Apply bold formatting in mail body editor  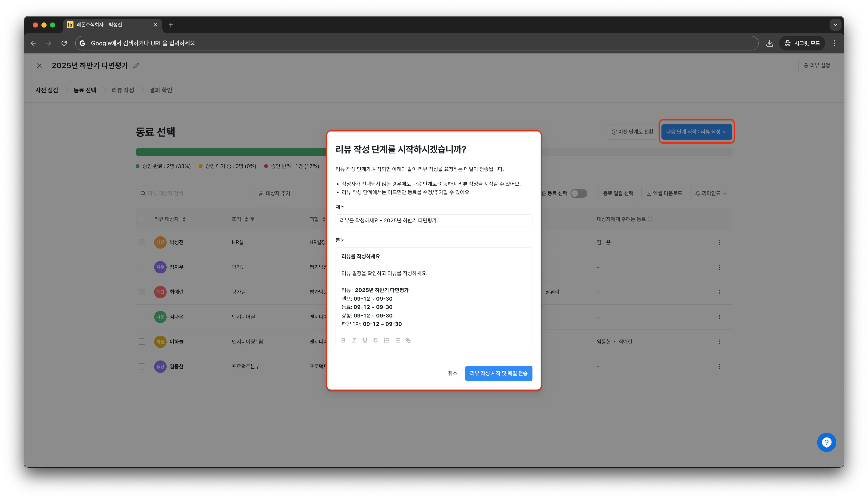(x=343, y=340)
